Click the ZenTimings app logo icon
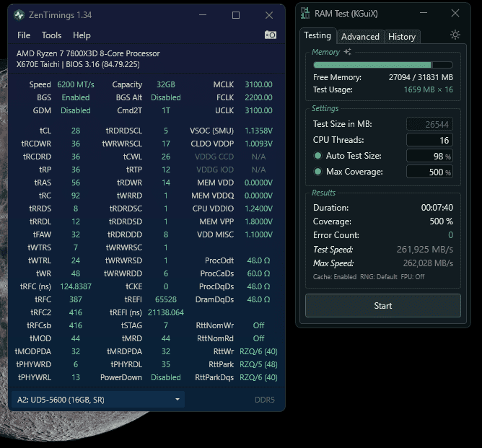The width and height of the screenshot is (482, 448). click(x=19, y=15)
